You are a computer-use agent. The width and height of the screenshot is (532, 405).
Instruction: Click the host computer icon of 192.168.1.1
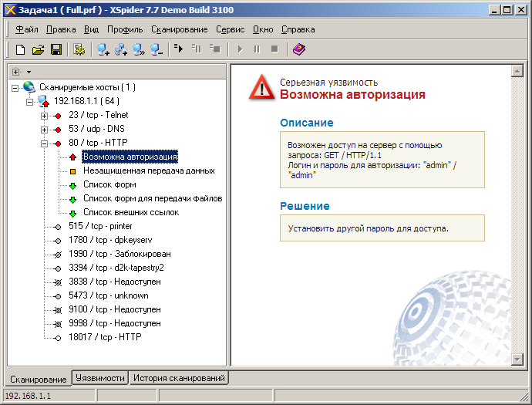pyautogui.click(x=44, y=101)
